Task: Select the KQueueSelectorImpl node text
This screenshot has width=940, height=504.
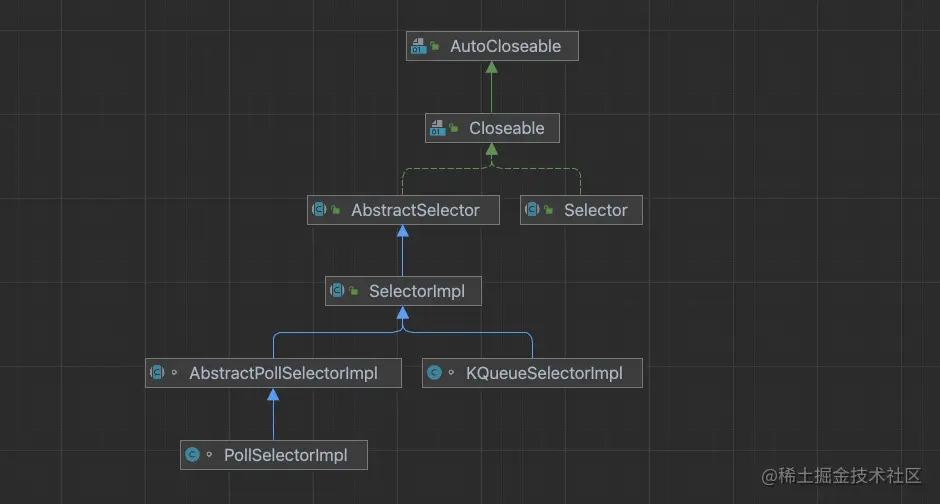Action: (x=544, y=373)
